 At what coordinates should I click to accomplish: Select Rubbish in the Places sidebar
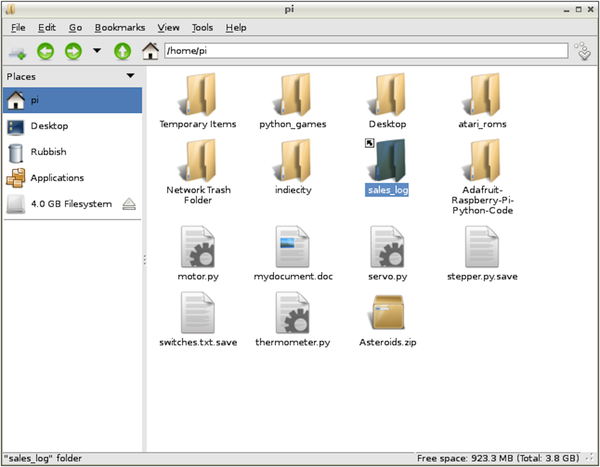[47, 152]
